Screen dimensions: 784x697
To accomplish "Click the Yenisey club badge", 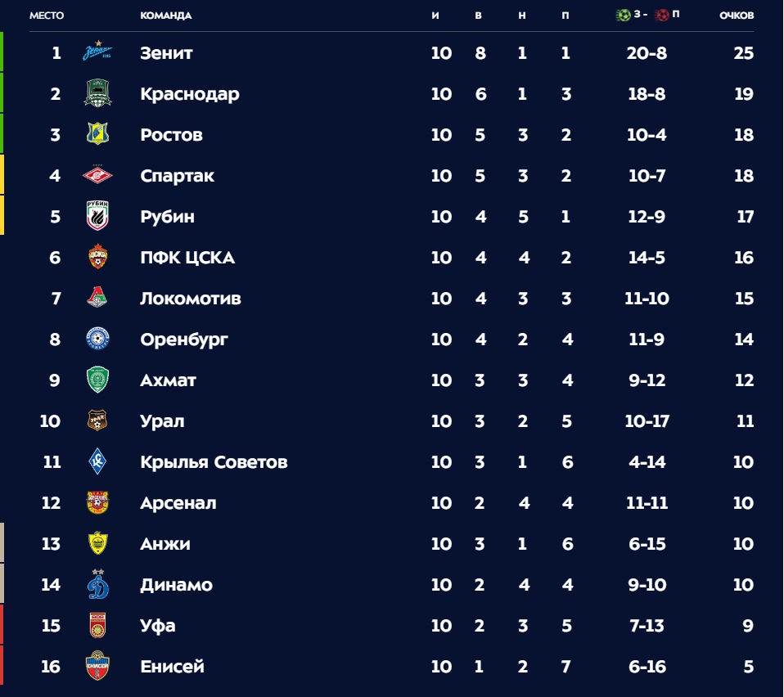I will click(x=98, y=667).
